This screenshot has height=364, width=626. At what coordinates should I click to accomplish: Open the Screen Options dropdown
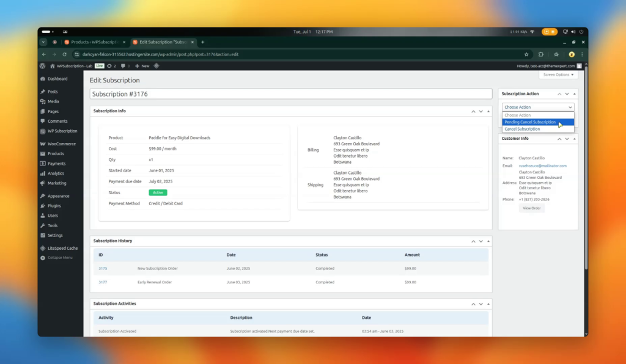(x=558, y=75)
